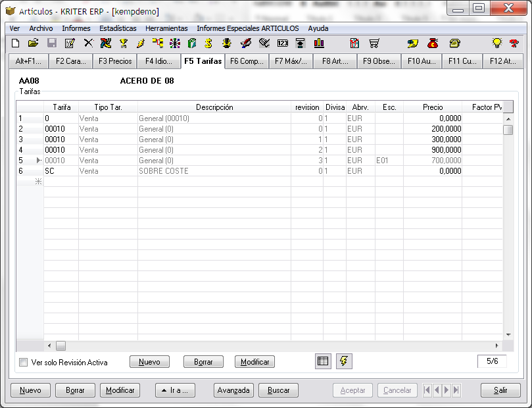The width and height of the screenshot is (532, 408).
Task: Click the yellow dollar sign toolbar icon
Action: (x=208, y=43)
